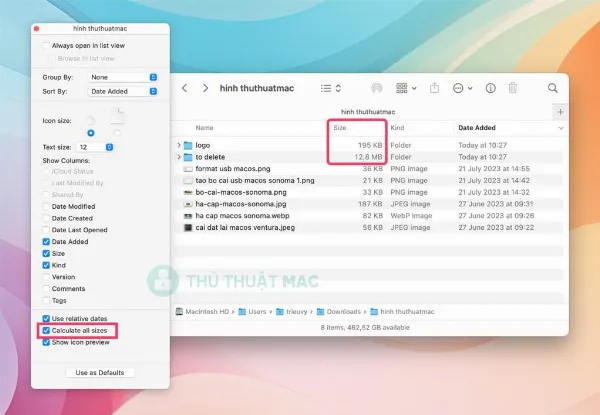Uncheck Show icon preview
Screen dimensions: 600x415
coord(46,342)
